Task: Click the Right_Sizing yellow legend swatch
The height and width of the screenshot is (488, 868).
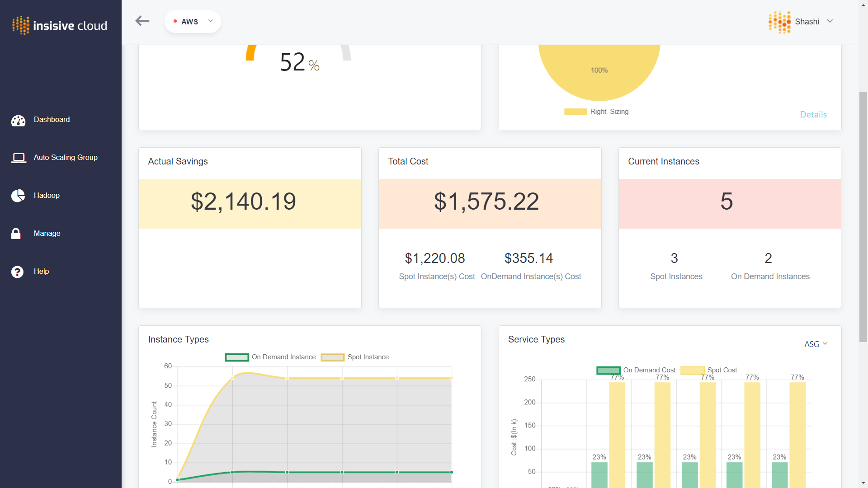Action: [x=576, y=112]
